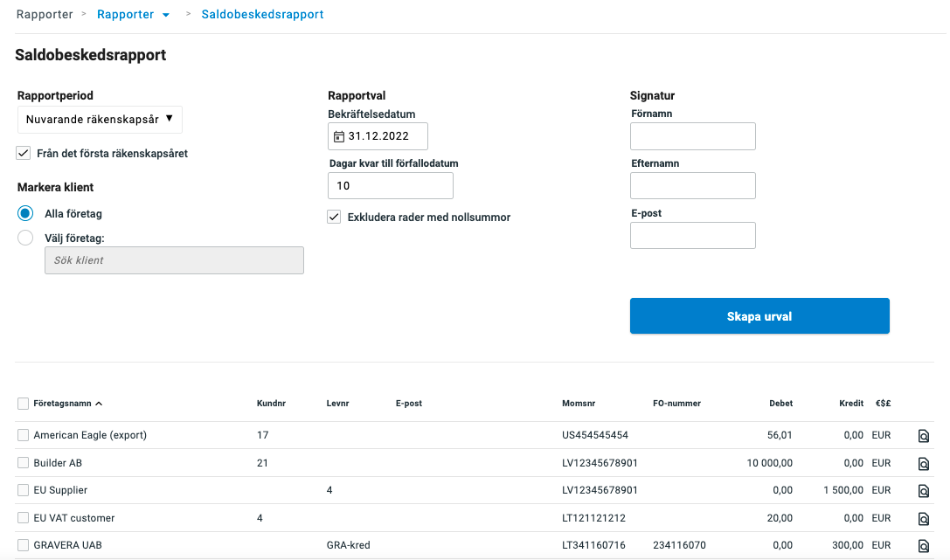Click VAT number LT121121212
The height and width of the screenshot is (560, 950).
[593, 517]
